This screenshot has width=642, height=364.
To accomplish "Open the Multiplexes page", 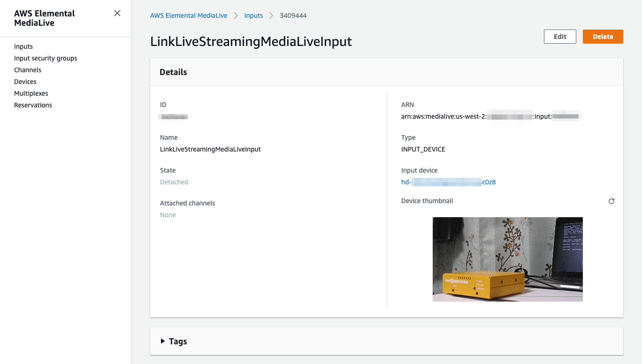I will click(x=31, y=93).
